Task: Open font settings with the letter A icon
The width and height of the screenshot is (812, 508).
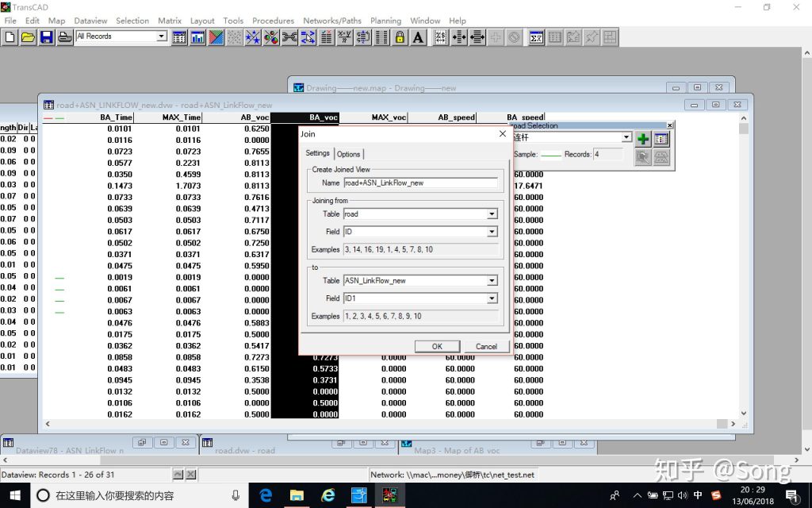Action: click(419, 37)
